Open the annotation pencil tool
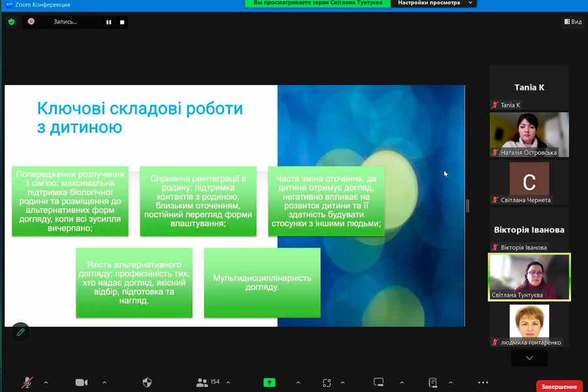This screenshot has height=392, width=588. [21, 332]
